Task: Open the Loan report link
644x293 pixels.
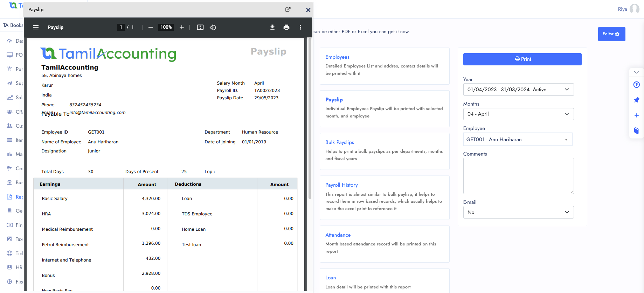Action: [x=331, y=278]
